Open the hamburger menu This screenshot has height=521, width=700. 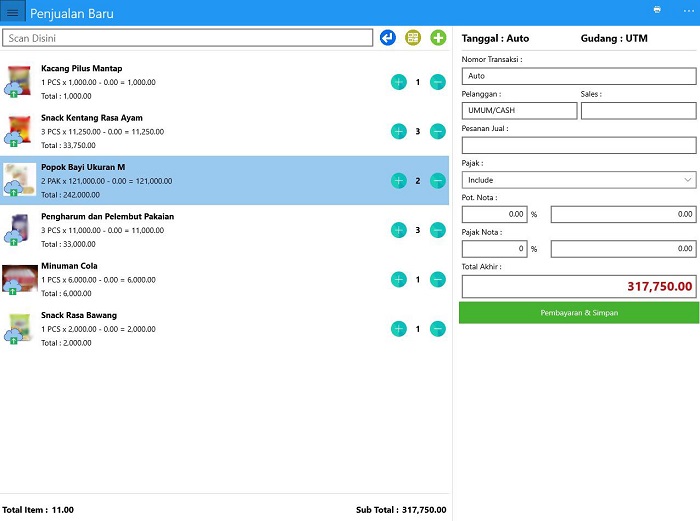tap(12, 13)
